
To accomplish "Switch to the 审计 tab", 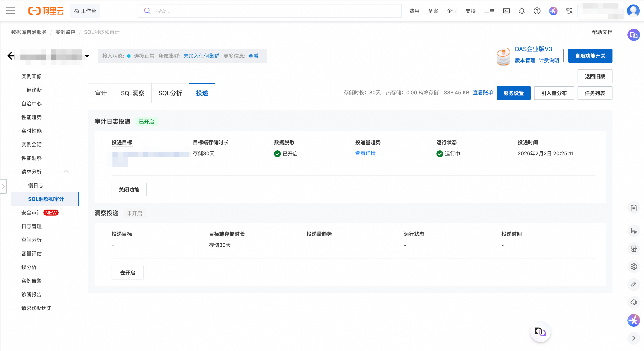I will point(101,93).
